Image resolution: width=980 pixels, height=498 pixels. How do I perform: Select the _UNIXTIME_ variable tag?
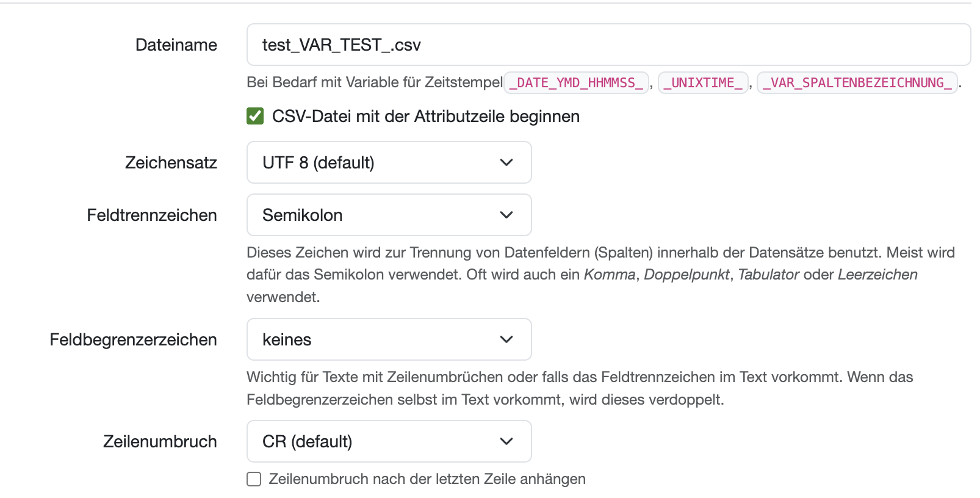(703, 83)
